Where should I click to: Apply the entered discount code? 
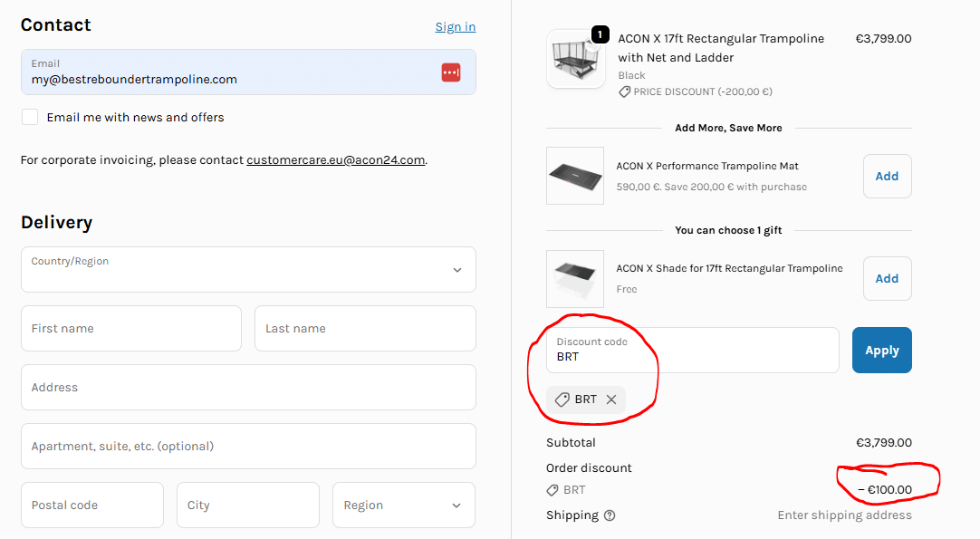881,350
